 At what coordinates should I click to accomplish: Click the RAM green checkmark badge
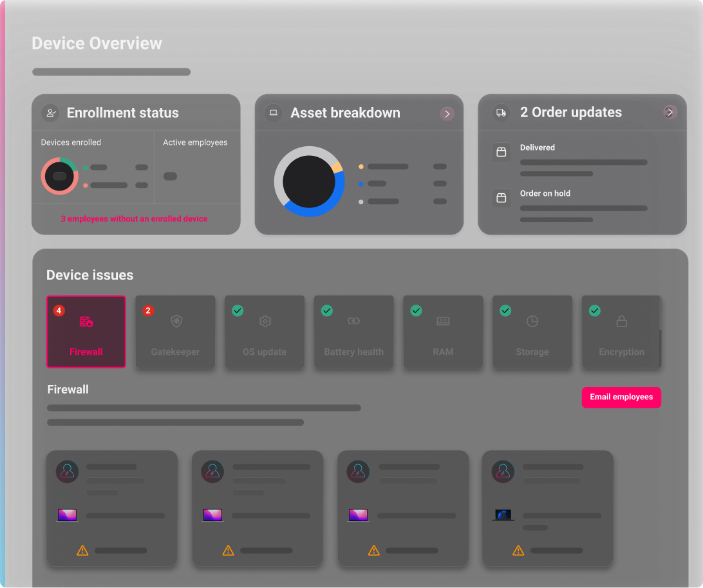point(417,311)
